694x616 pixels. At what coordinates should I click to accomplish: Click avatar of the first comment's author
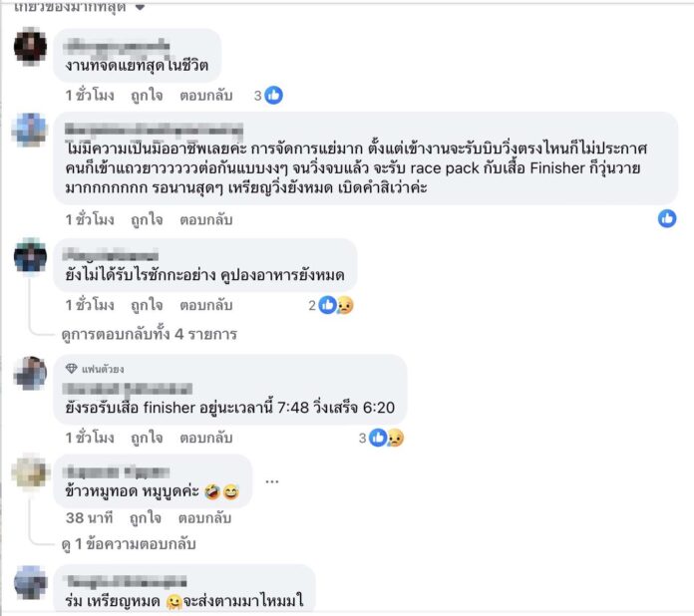[x=31, y=46]
